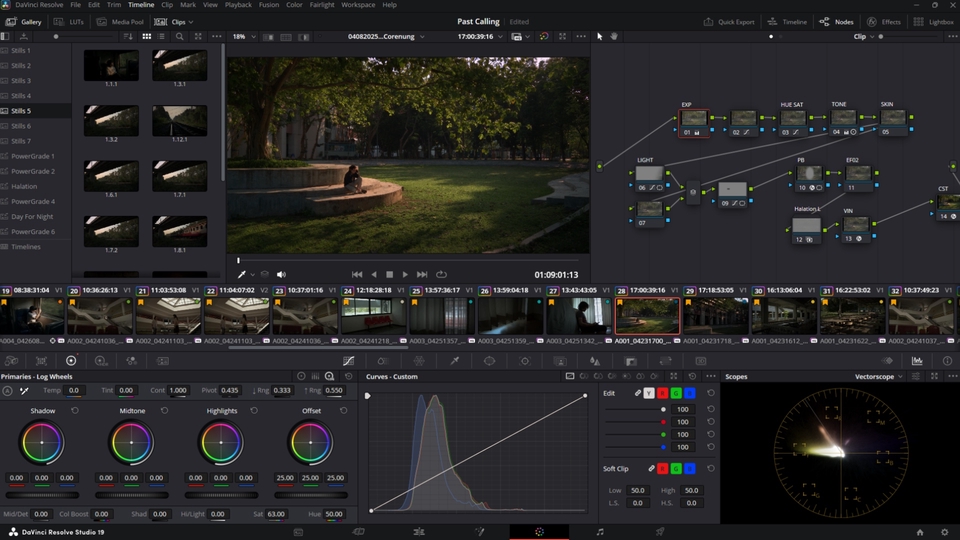Toggle the Nodes panel
The image size is (960, 540).
pos(836,21)
